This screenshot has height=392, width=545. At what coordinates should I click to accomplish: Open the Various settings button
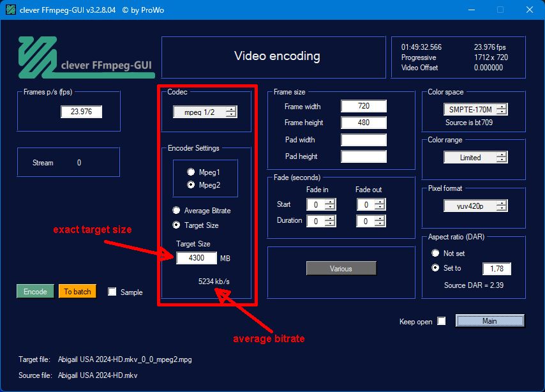pos(341,268)
